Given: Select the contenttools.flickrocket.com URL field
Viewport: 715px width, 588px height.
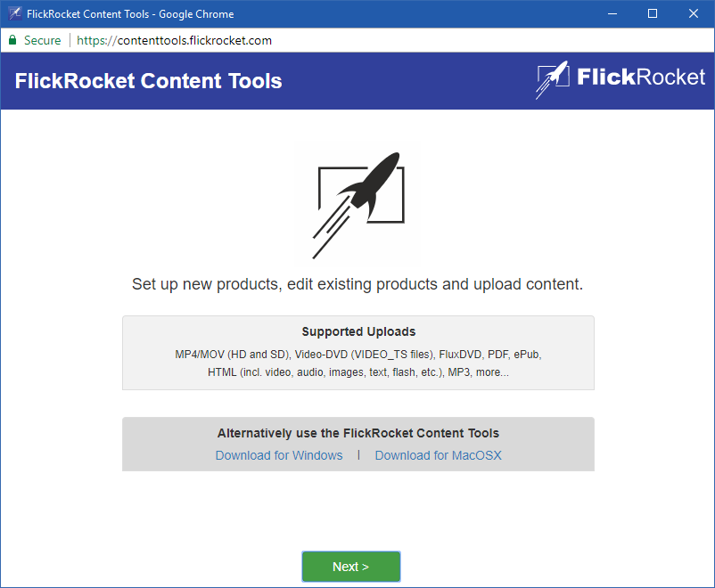Looking at the screenshot, I should 175,40.
